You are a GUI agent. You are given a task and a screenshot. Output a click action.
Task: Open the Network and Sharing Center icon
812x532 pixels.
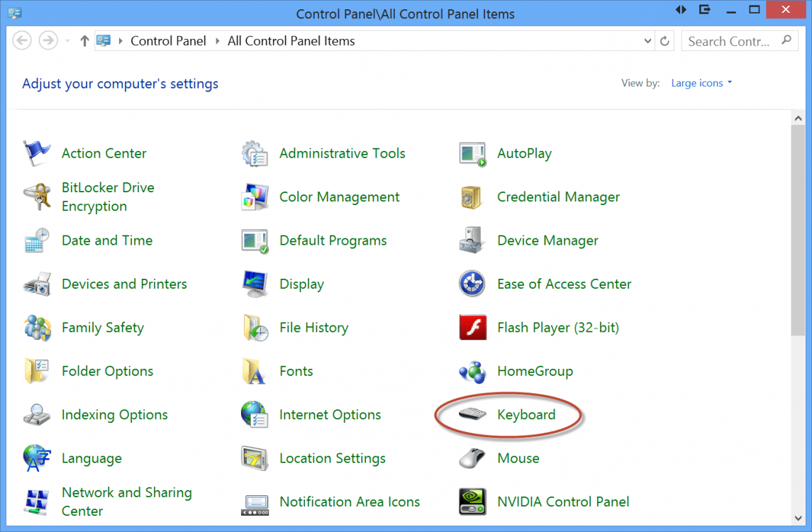click(37, 501)
